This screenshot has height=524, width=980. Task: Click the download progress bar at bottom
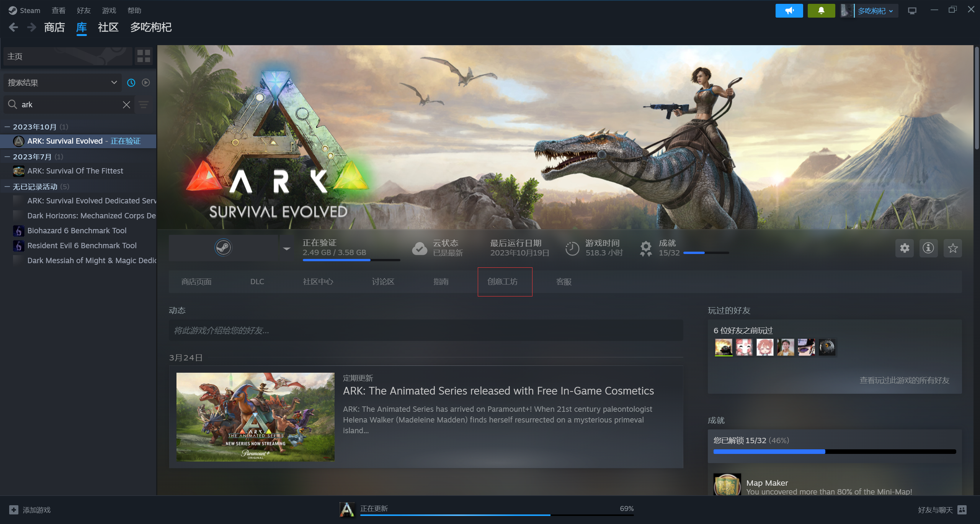pos(496,514)
